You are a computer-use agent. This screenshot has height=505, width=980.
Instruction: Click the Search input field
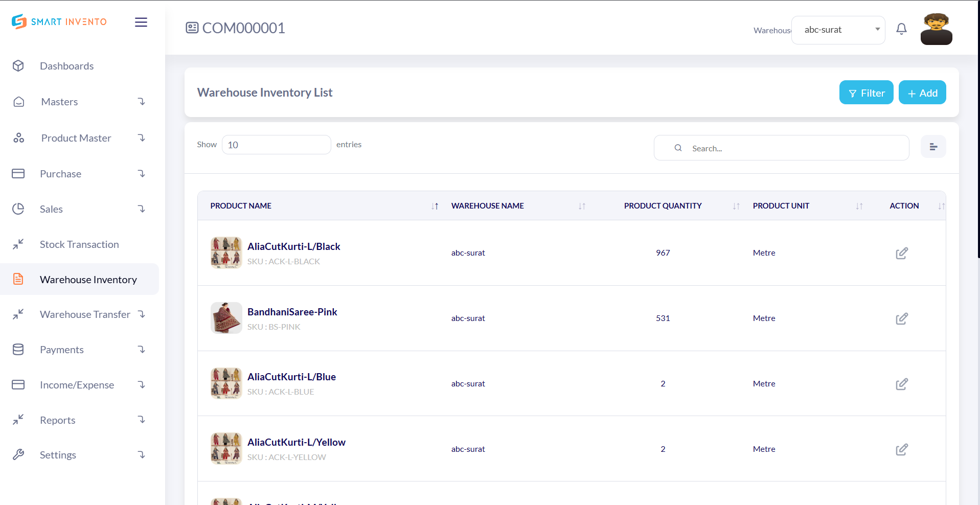(x=787, y=148)
